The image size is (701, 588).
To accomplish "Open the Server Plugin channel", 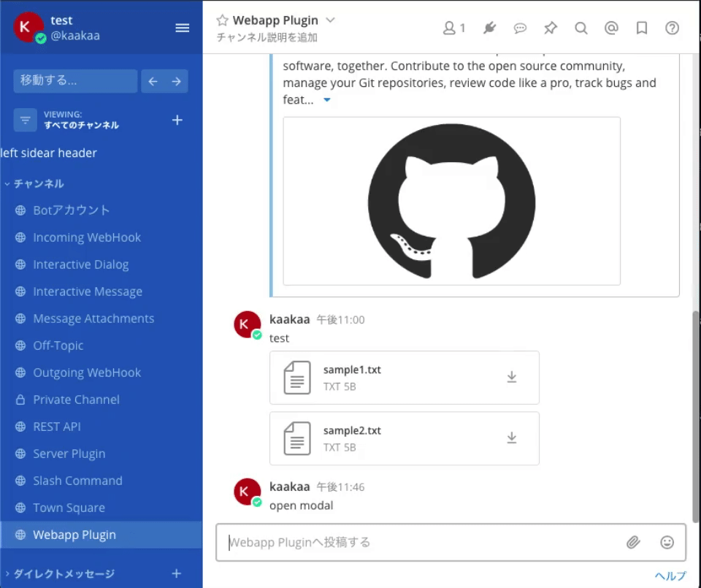I will tap(101, 454).
